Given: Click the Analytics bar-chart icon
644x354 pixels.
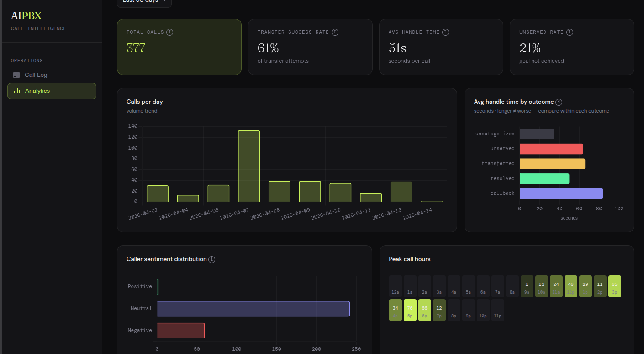Looking at the screenshot, I should [17, 91].
